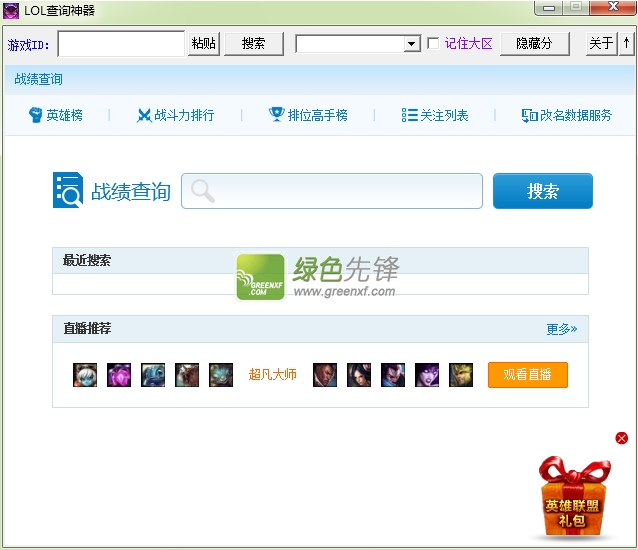
Task: Click the 粘贴 paste button
Action: pyautogui.click(x=203, y=44)
